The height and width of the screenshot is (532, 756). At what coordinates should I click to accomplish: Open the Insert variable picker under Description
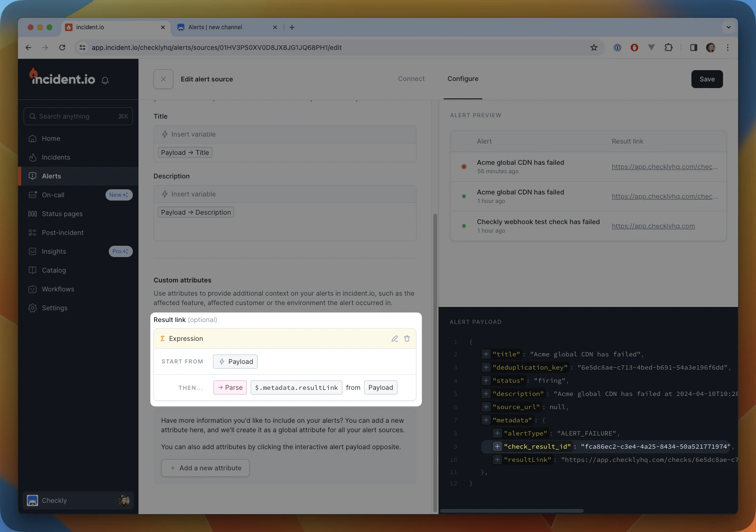click(x=193, y=193)
